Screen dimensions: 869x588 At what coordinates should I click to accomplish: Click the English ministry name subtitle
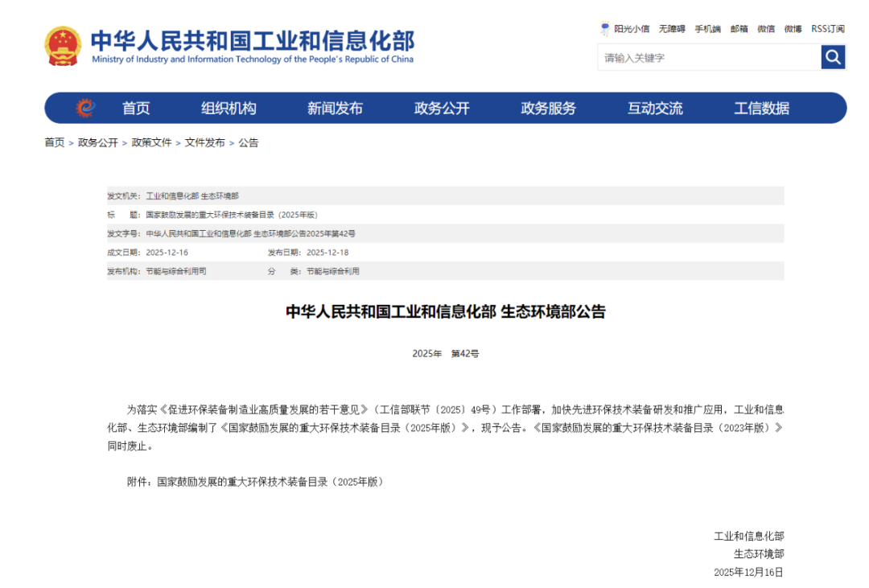pos(253,60)
